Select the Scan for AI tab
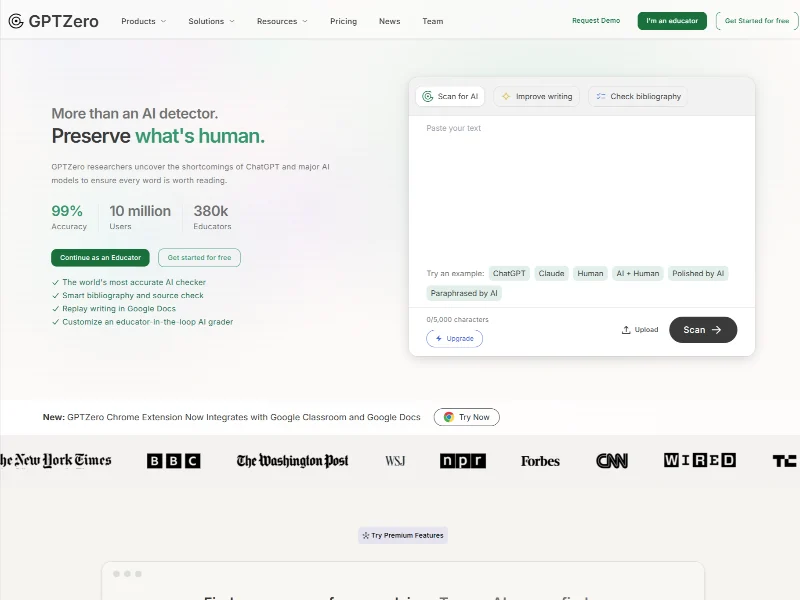Screen dimensions: 800x600 (450, 96)
